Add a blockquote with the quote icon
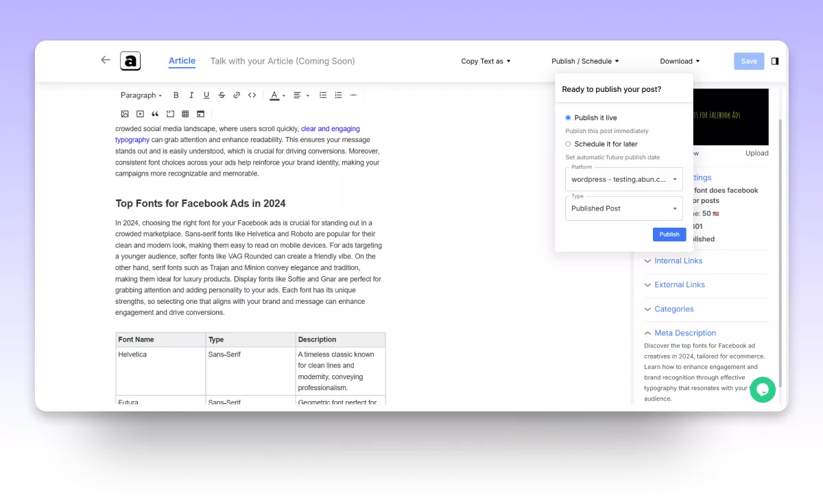This screenshot has height=504, width=823. point(155,114)
